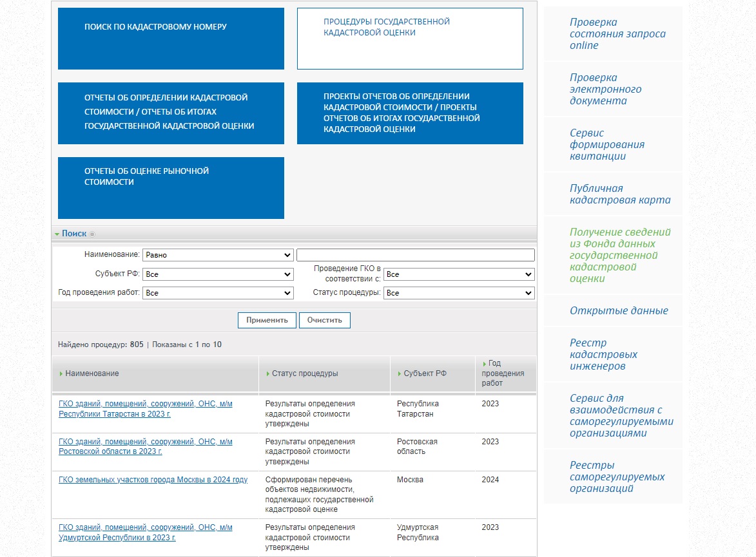Click the Поиск section heading text
The image size is (756, 557).
(74, 234)
